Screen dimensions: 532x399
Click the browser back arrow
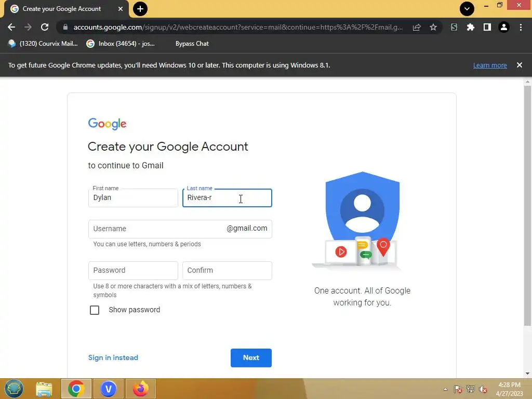click(x=11, y=27)
